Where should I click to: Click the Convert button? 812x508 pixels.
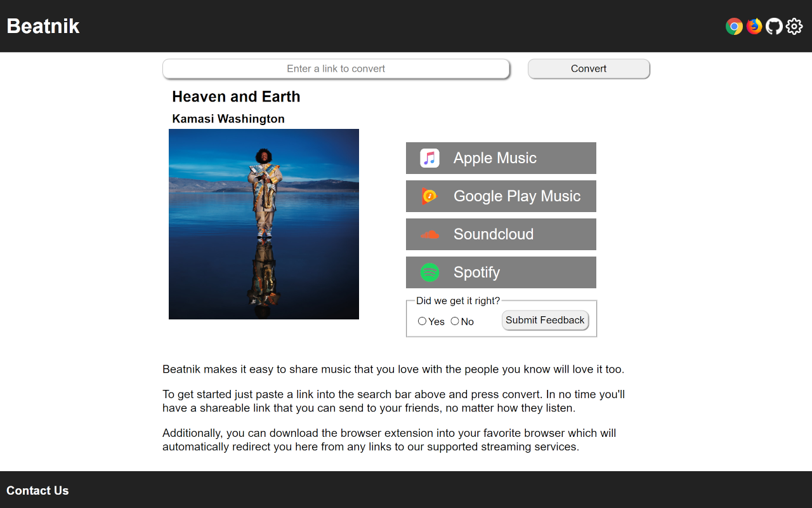[x=589, y=69]
